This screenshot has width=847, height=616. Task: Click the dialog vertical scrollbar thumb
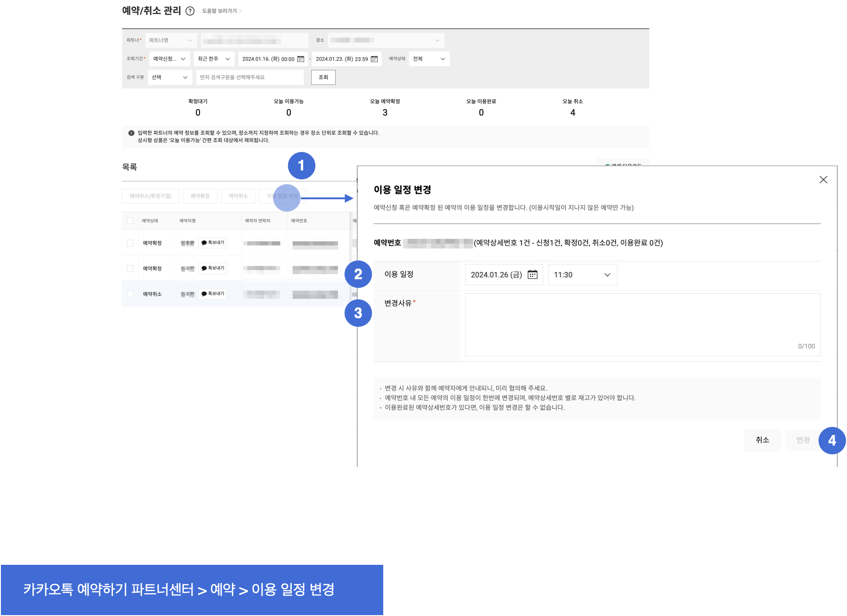point(842,278)
